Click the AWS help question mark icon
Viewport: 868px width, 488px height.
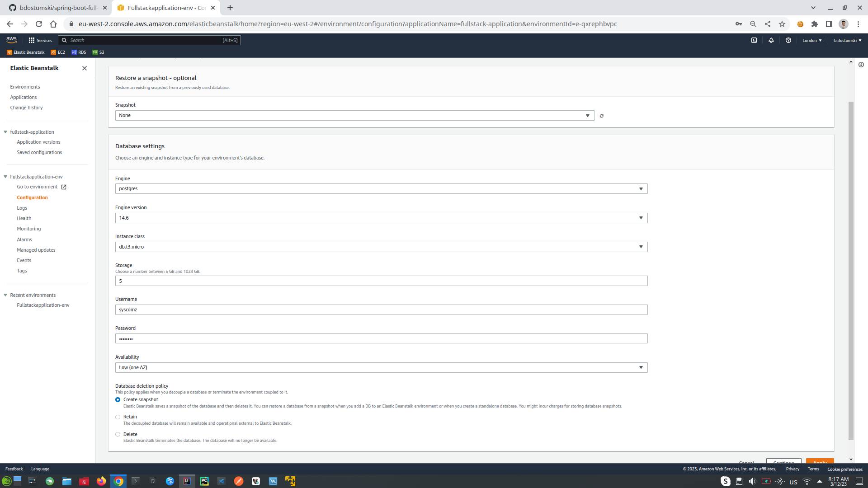788,40
